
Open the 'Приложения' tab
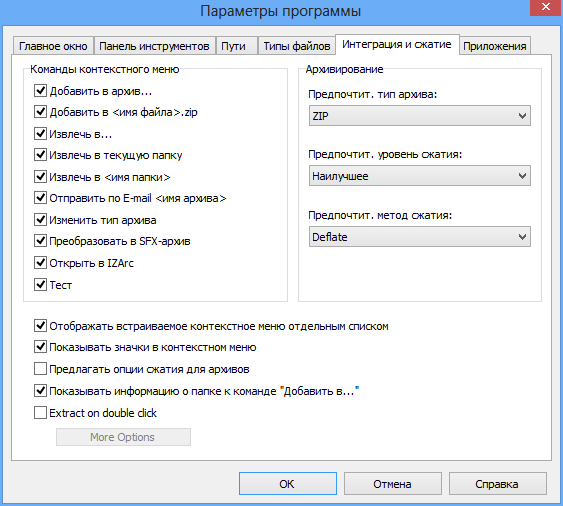coord(494,46)
